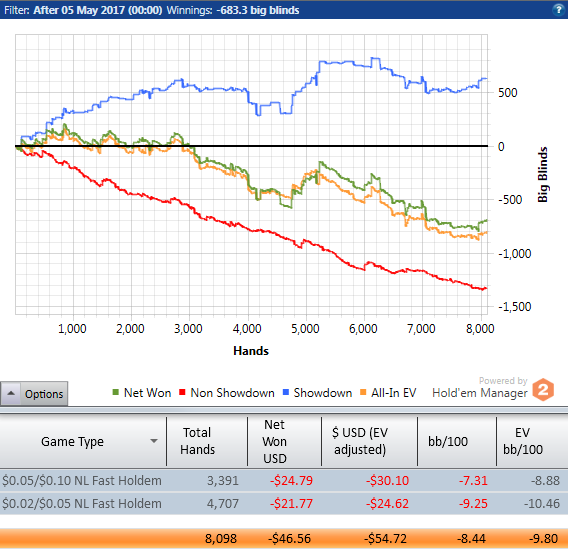Click the blue Showdown legend swatch

pyautogui.click(x=286, y=392)
